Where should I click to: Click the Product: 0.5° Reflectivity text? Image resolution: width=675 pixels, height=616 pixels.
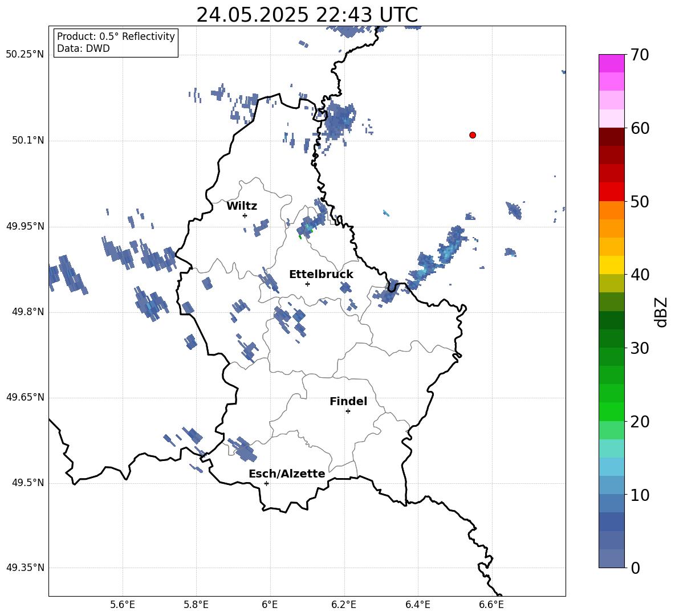click(x=116, y=36)
